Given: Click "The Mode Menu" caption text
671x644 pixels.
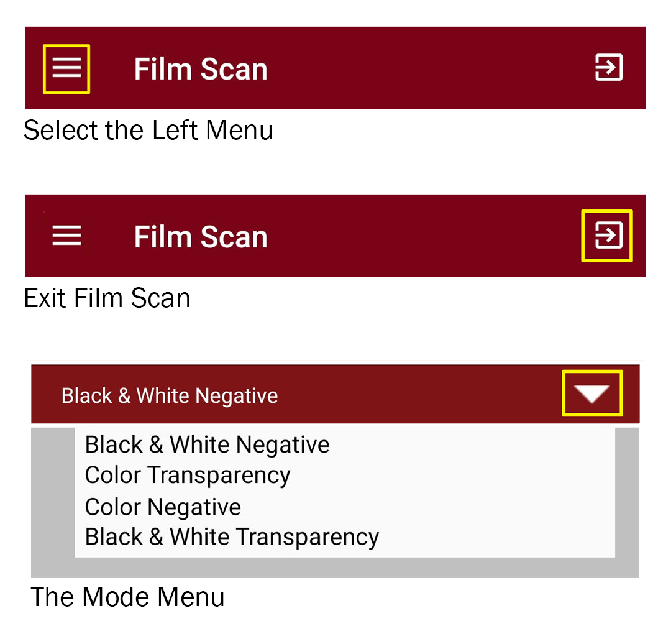Looking at the screenshot, I should (x=127, y=597).
